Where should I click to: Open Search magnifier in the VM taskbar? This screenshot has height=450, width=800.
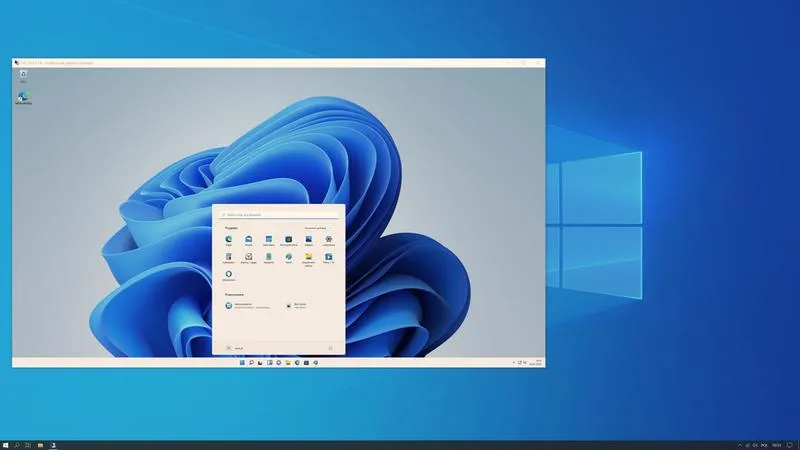point(251,363)
